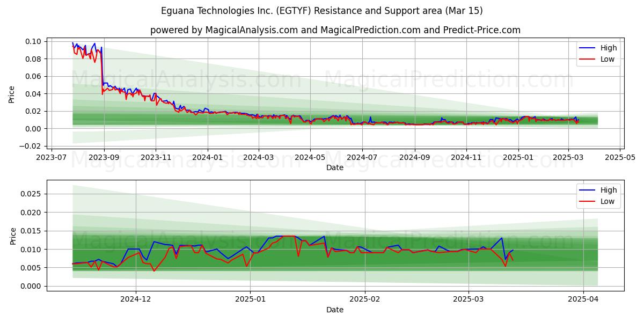
Task: Click the 2025-05 tick label on upper chart
Action: tap(620, 158)
